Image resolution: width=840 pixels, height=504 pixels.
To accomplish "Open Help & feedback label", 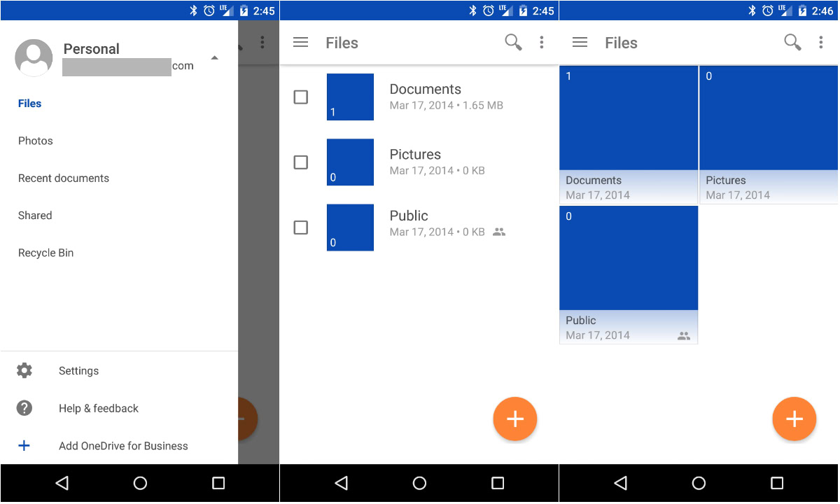I will click(99, 409).
